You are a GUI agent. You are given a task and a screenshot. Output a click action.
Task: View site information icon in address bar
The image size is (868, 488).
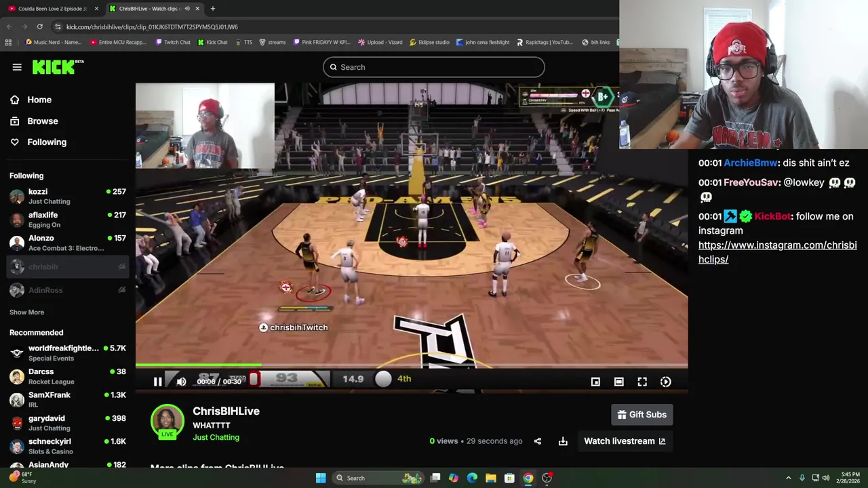coord(58,26)
